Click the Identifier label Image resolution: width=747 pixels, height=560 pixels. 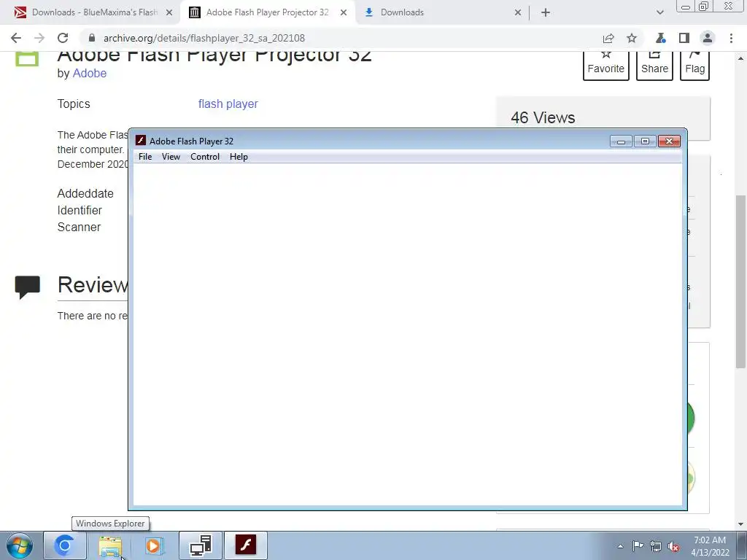[80, 211]
